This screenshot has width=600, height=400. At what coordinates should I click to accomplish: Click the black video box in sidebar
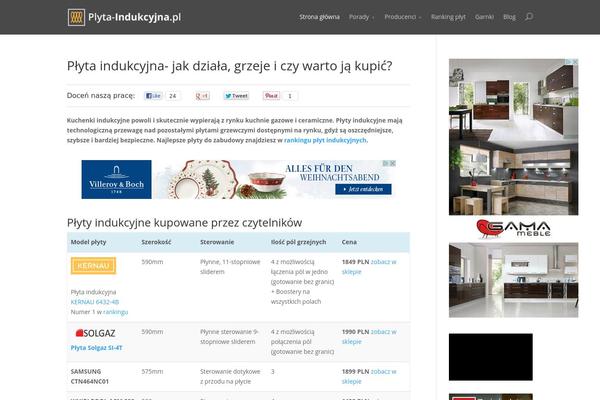(491, 357)
